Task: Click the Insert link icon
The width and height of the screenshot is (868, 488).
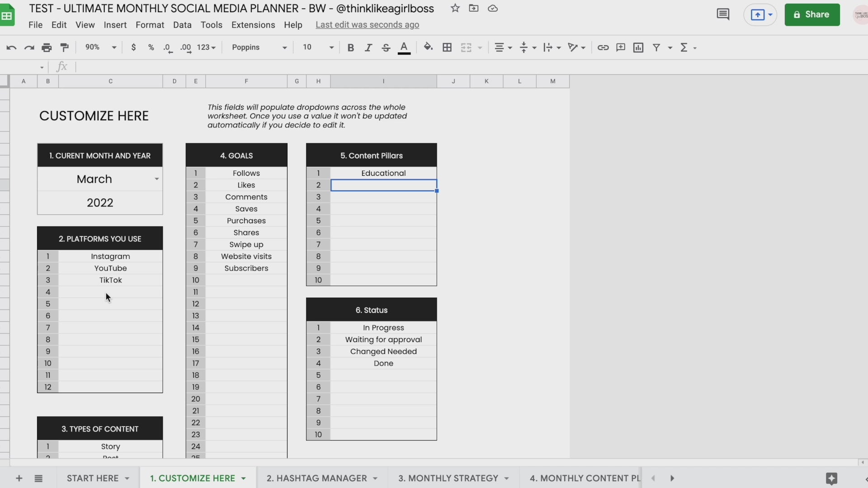Action: point(603,47)
